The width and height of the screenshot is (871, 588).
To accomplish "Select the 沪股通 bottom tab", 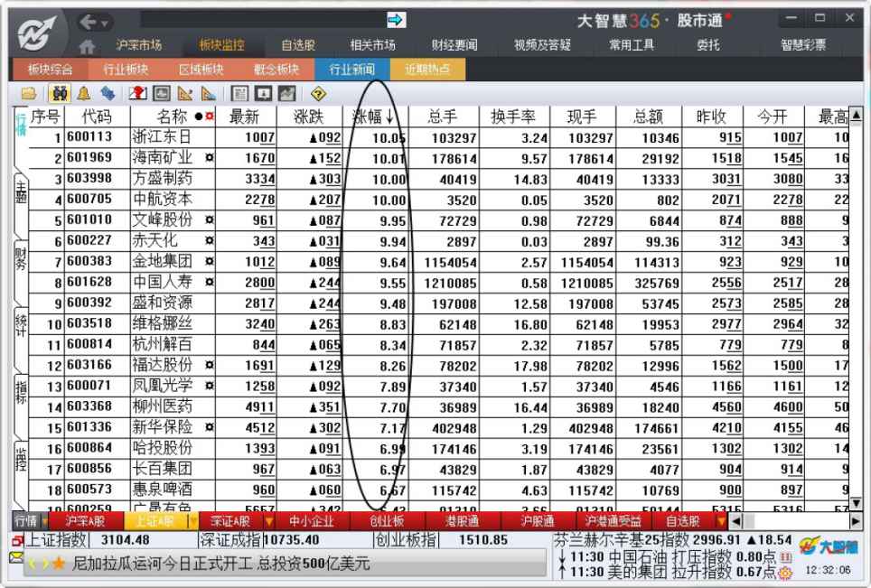I will coord(538,521).
